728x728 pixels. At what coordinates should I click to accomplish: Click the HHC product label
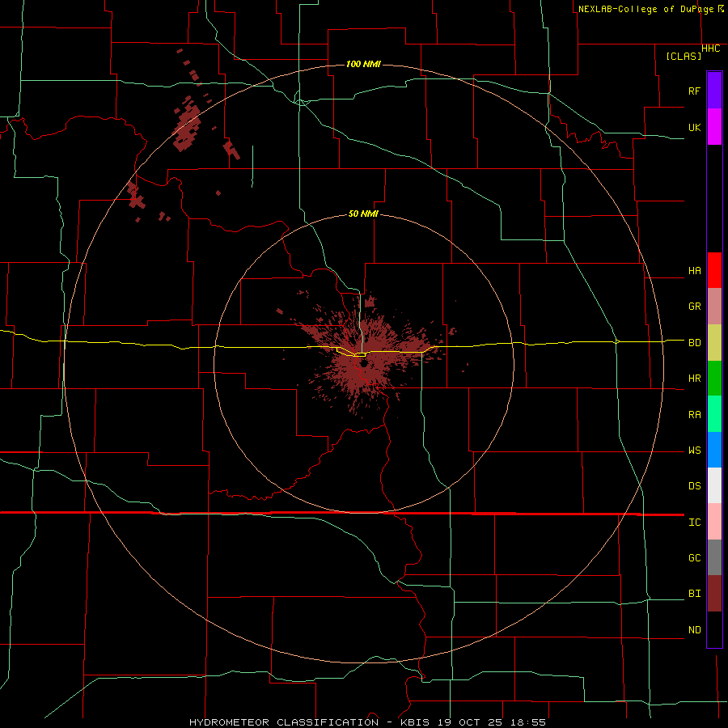pos(711,49)
